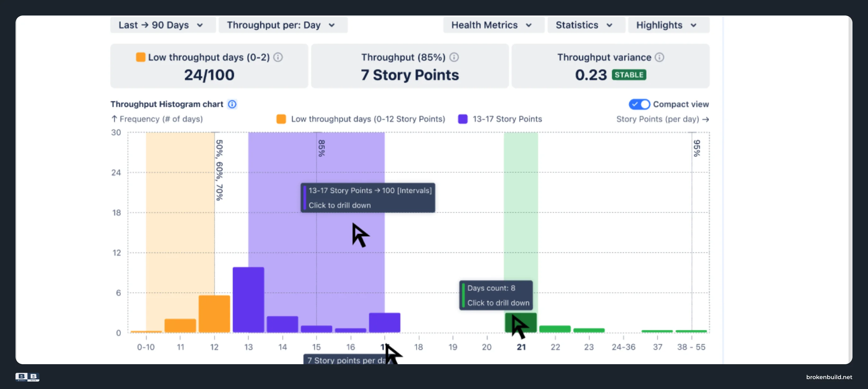Open the Health Metrics dropdown
Screen dimensions: 868x389
tap(493, 25)
